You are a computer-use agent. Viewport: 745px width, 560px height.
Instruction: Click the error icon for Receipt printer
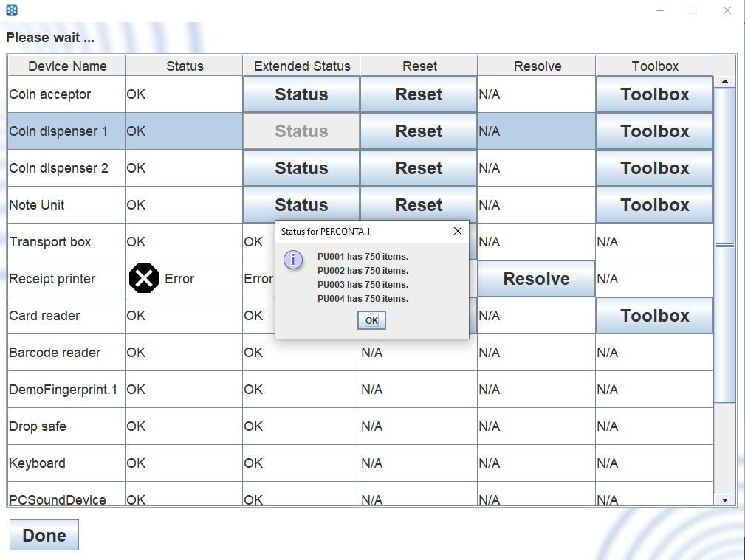coord(144,279)
